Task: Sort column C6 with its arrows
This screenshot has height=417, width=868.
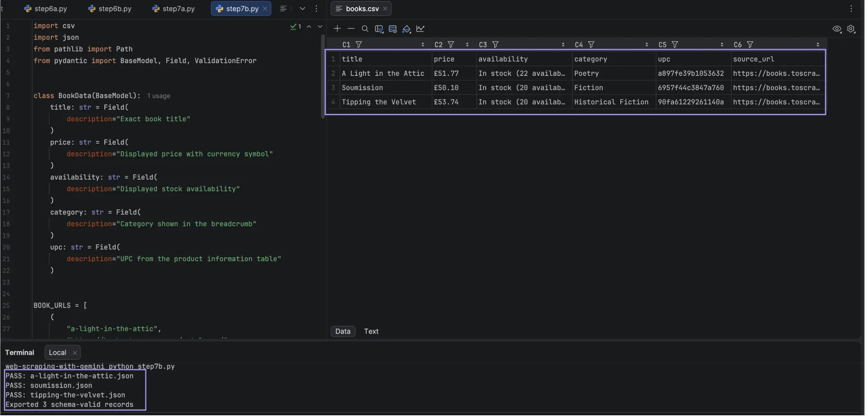Action: 818,44
